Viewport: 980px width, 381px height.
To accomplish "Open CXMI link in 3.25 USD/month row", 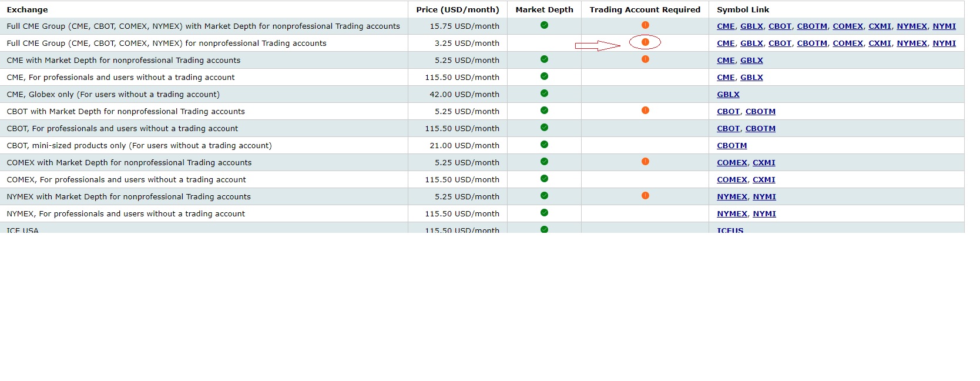I will point(880,44).
